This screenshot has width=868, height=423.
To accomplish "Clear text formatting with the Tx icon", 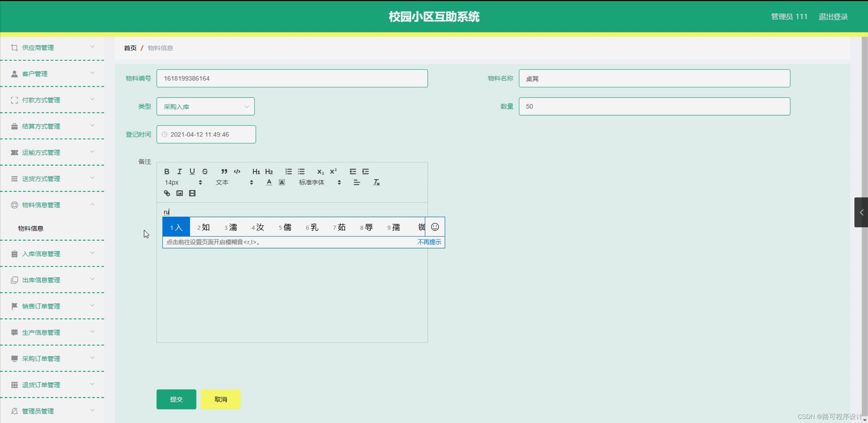I will click(376, 182).
